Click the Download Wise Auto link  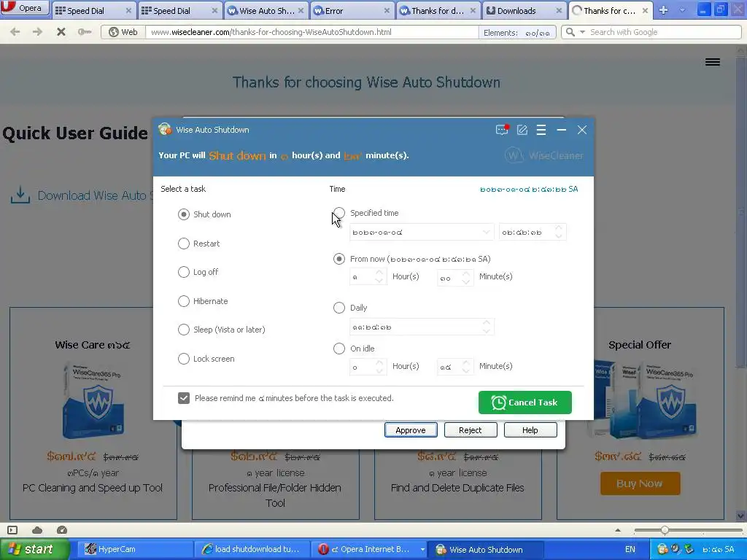tap(96, 195)
